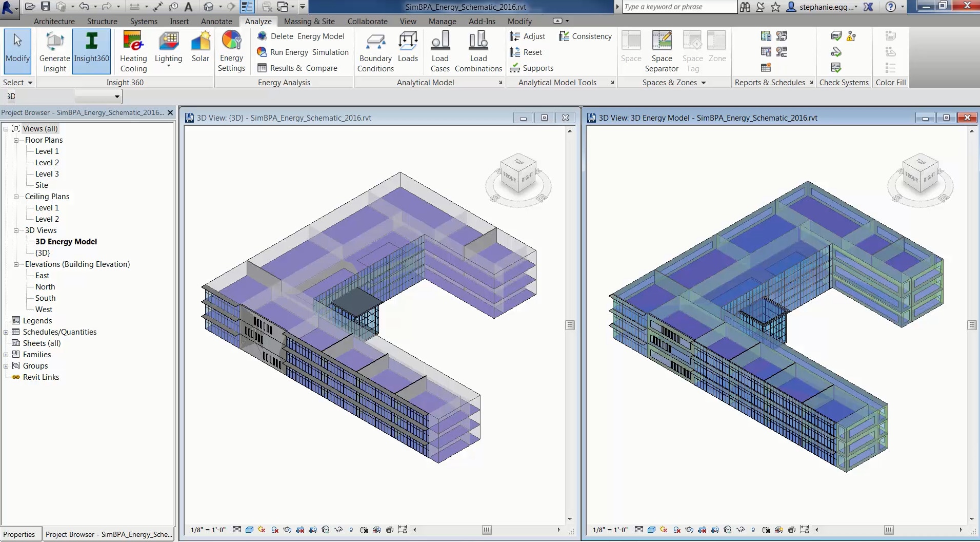980x542 pixels.
Task: Select the North elevation view
Action: [45, 287]
